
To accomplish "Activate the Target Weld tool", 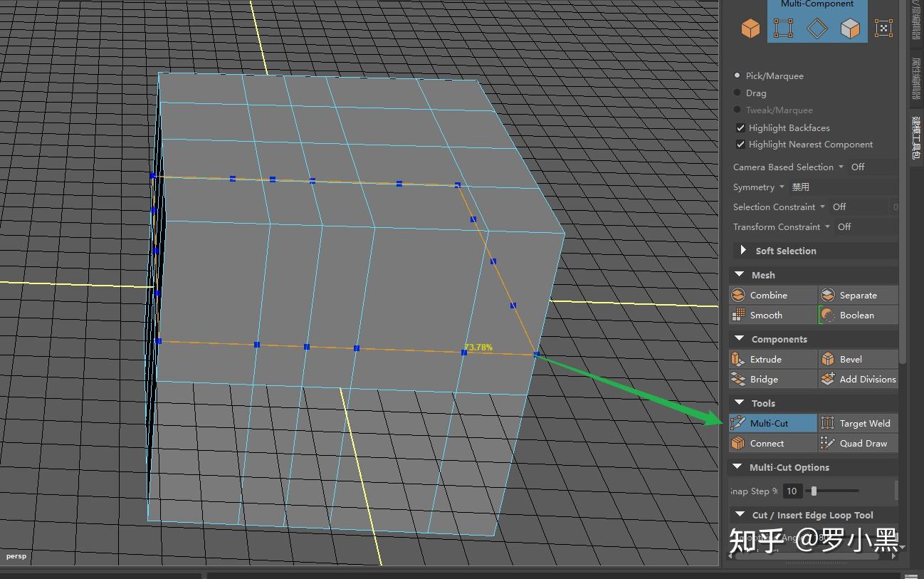I will point(859,423).
